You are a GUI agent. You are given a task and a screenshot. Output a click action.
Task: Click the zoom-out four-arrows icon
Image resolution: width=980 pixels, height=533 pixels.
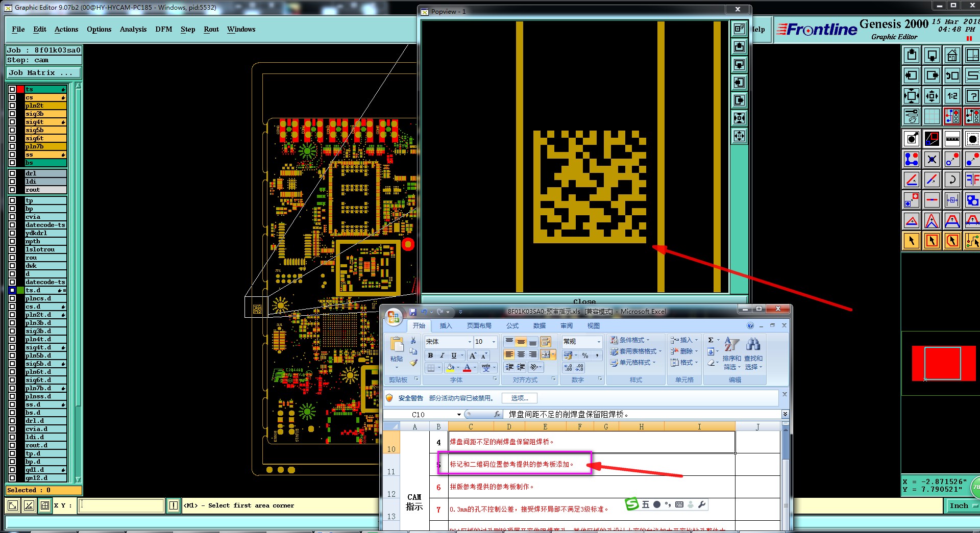click(x=912, y=96)
